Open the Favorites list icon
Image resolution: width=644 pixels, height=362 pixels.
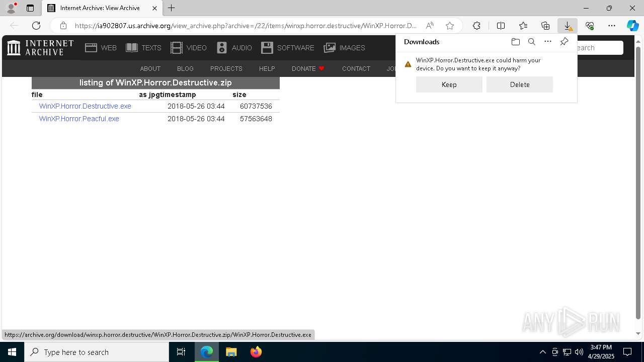click(523, 26)
